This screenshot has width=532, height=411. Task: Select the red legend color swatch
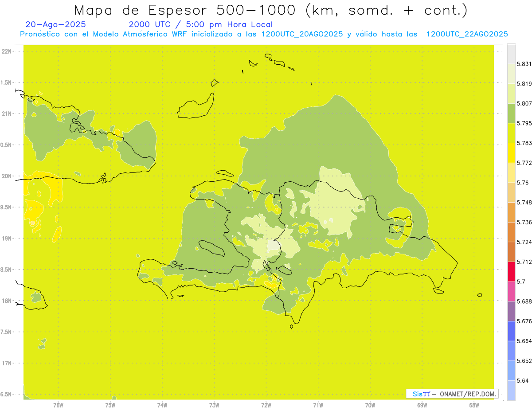[511, 271]
